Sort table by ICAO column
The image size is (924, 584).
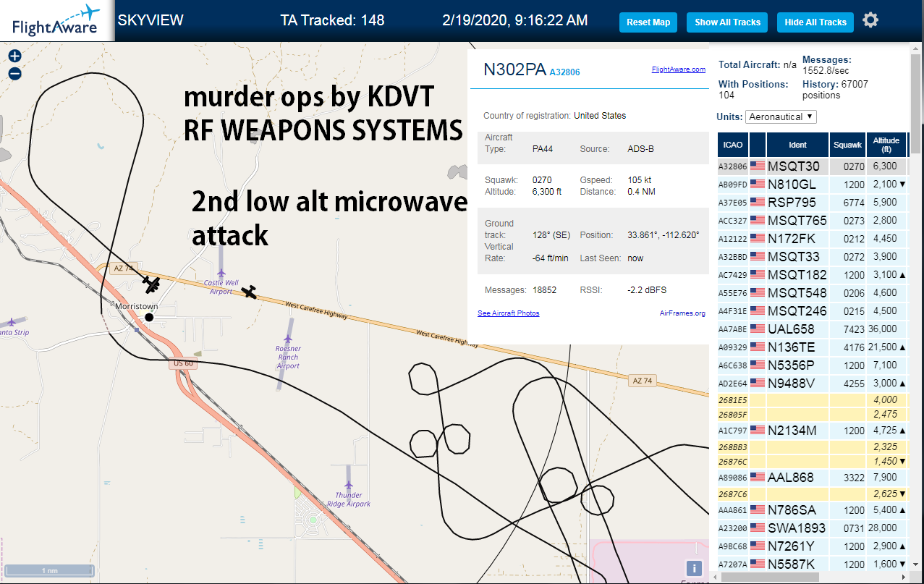733,145
